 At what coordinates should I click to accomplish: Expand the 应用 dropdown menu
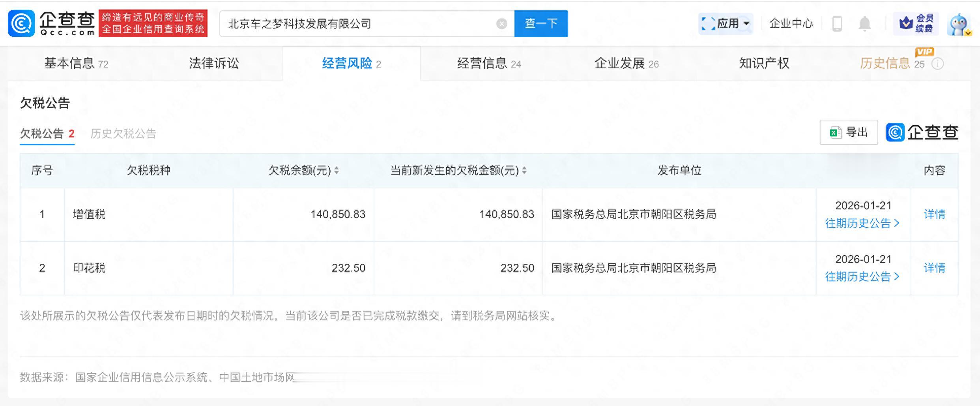click(x=726, y=24)
